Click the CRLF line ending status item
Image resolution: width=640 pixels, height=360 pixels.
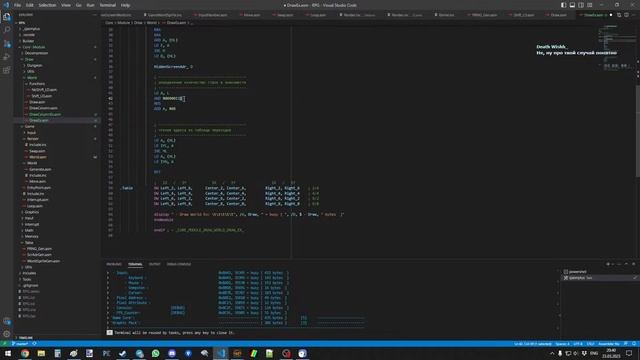point(590,344)
